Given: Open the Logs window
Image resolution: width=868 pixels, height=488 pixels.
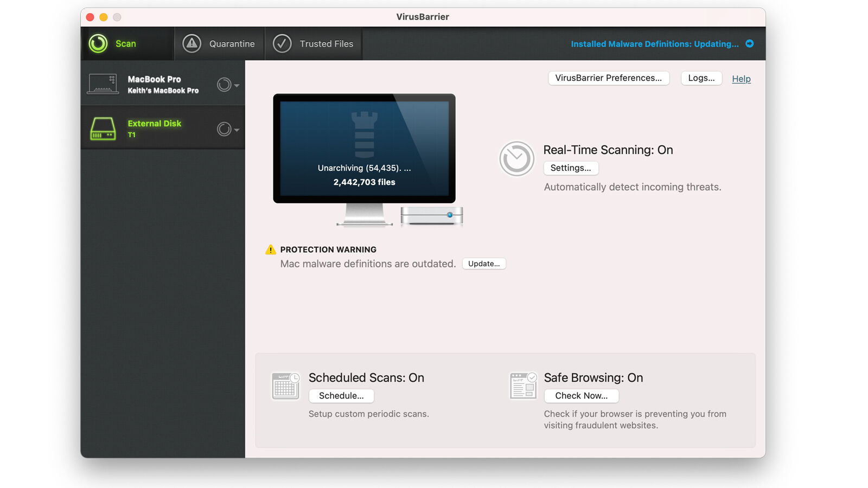Looking at the screenshot, I should pos(701,78).
